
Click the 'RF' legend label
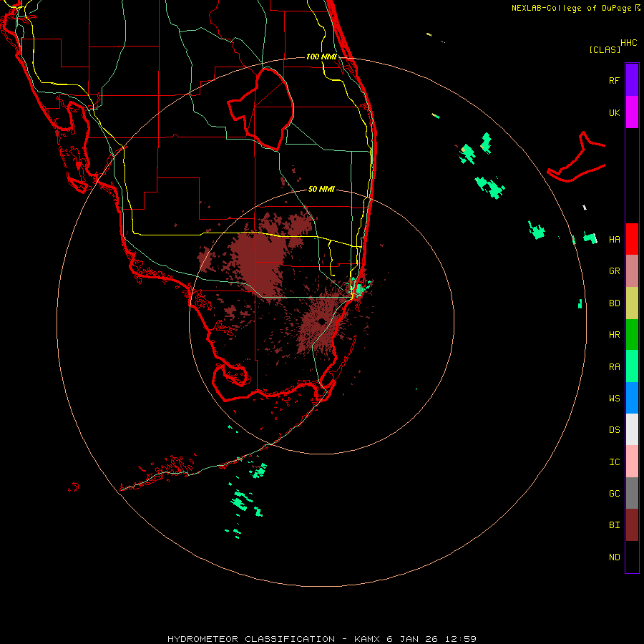click(614, 80)
